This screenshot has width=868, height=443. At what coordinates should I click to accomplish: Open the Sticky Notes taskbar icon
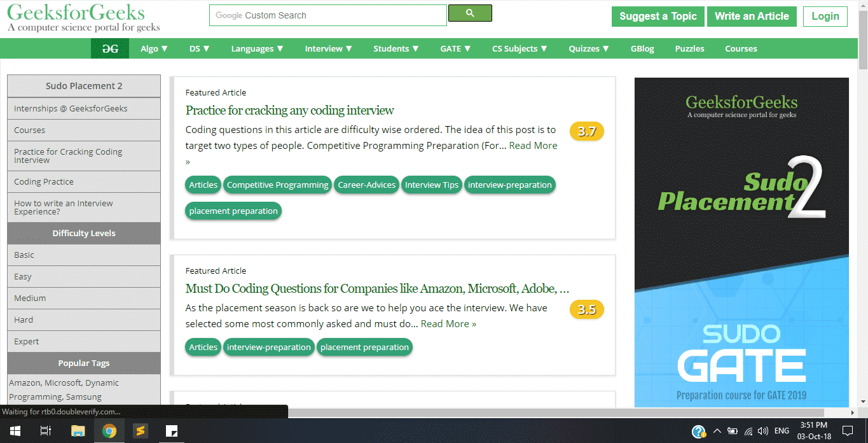tap(172, 431)
